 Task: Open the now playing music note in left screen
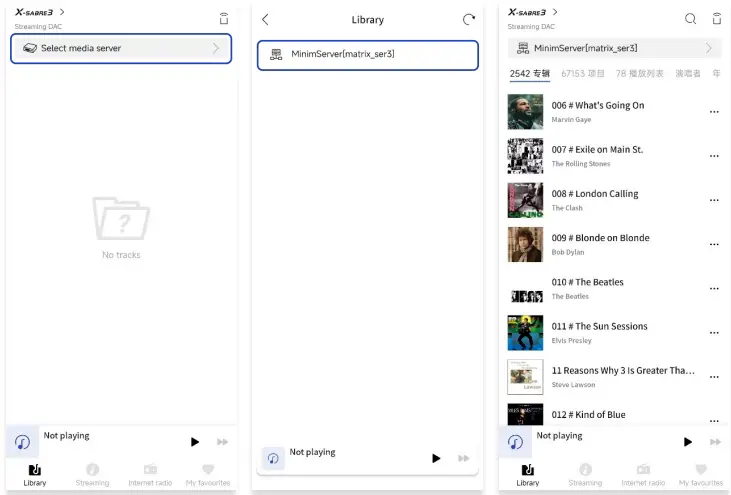(22, 442)
